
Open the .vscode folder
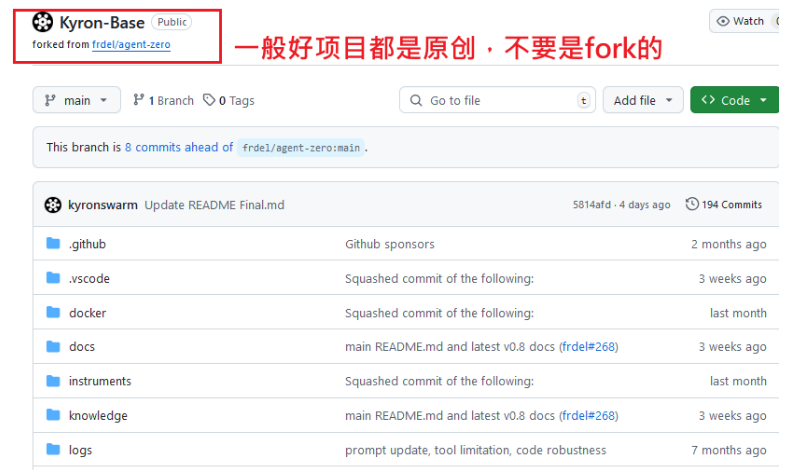(89, 279)
